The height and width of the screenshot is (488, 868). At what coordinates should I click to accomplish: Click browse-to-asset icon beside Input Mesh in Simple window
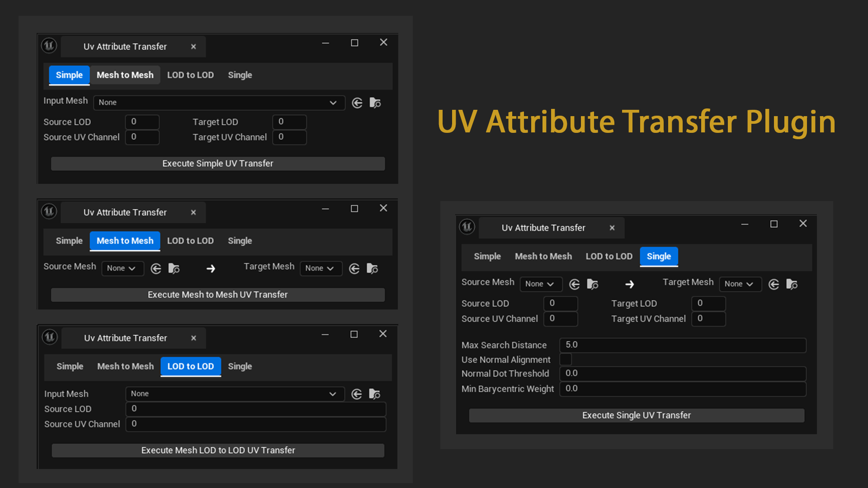[375, 103]
